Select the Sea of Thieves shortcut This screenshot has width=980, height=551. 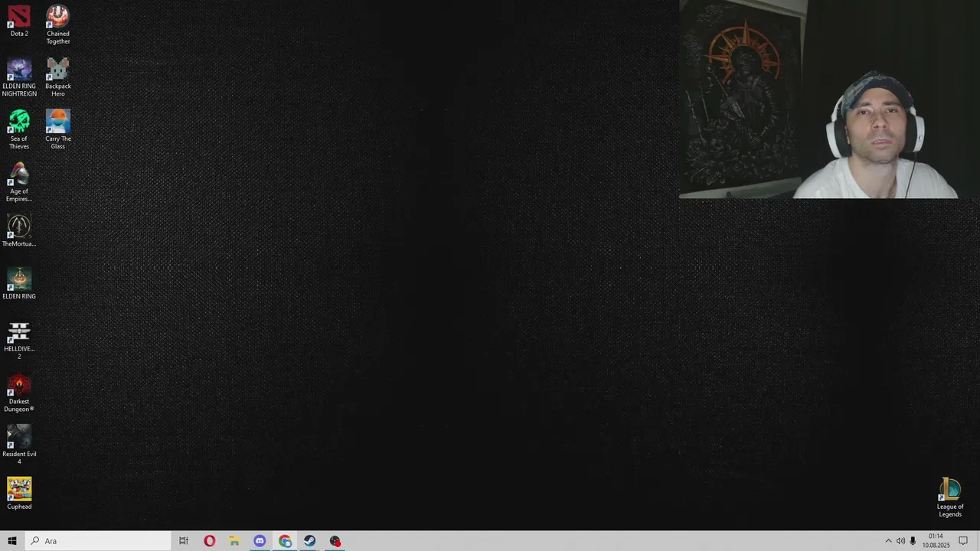point(19,129)
